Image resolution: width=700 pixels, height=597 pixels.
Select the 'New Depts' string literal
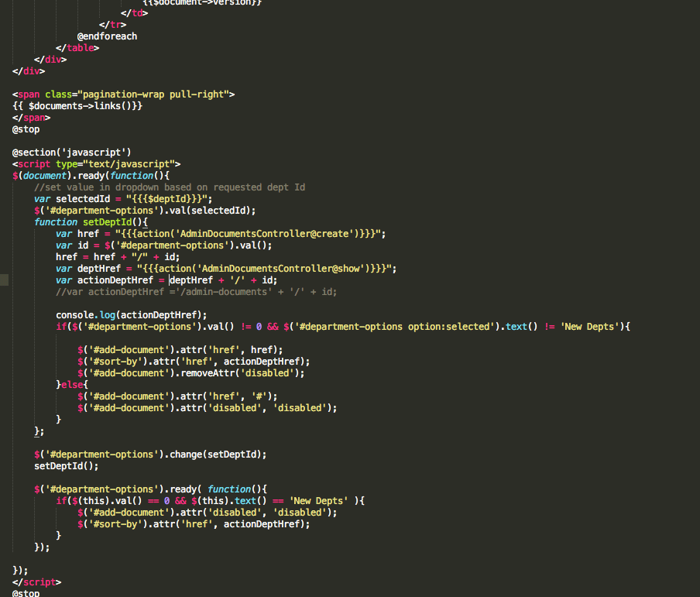[x=590, y=326]
